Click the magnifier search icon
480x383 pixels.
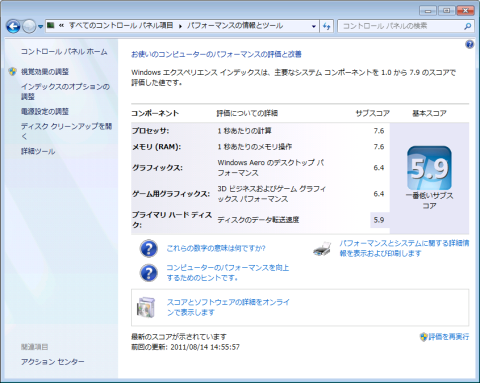click(468, 26)
